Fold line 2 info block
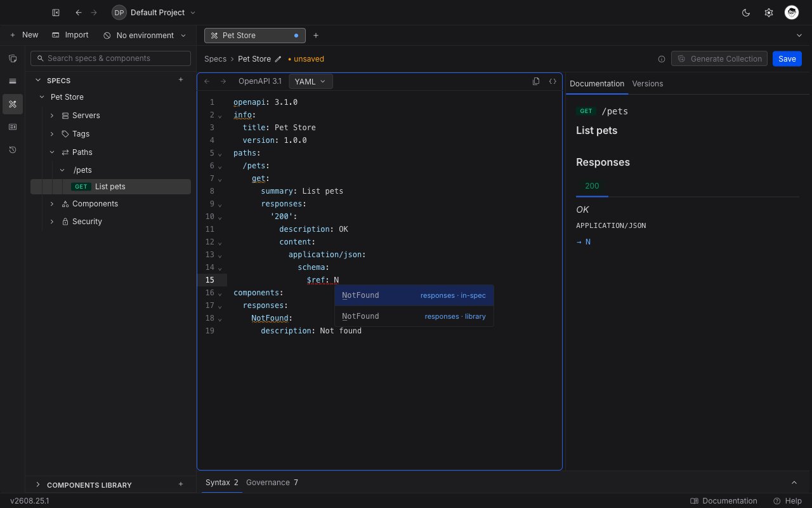The width and height of the screenshot is (812, 508). pos(220,116)
